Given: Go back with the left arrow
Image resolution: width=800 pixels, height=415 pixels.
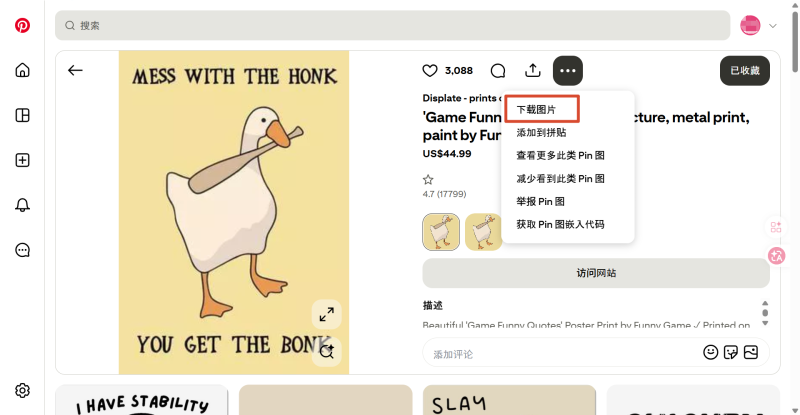Looking at the screenshot, I should [x=75, y=70].
